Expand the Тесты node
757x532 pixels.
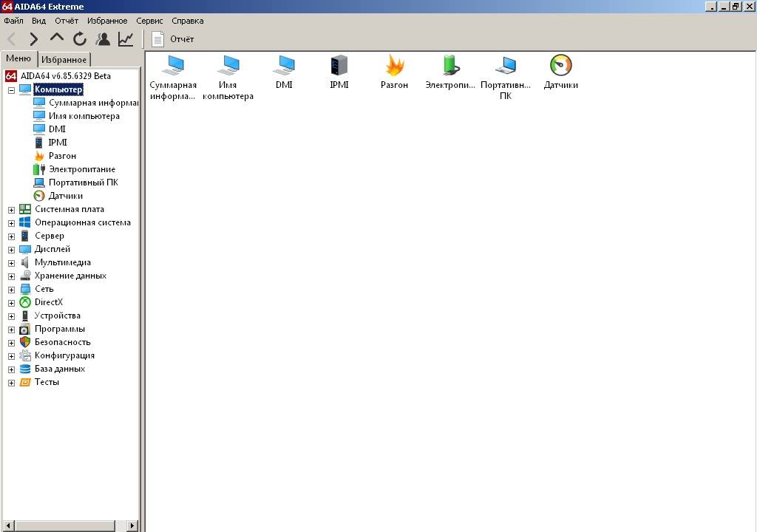point(12,383)
